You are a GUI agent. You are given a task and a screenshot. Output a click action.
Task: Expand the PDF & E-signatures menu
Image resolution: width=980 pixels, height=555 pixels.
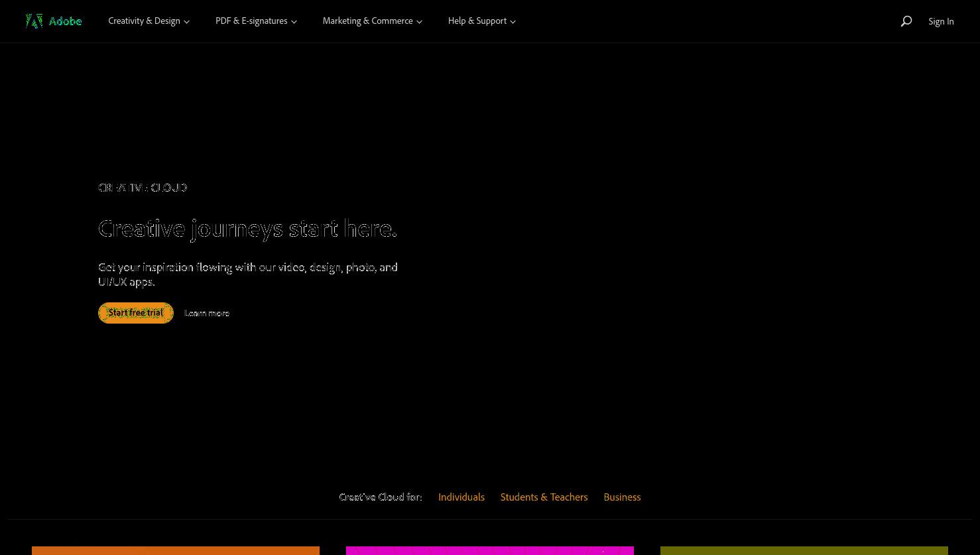click(x=256, y=21)
